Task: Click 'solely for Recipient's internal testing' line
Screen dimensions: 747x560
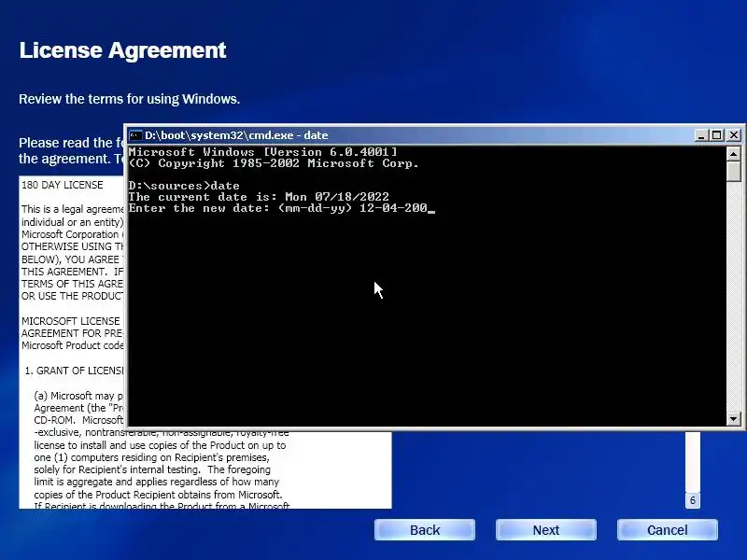Action: [x=152, y=469]
